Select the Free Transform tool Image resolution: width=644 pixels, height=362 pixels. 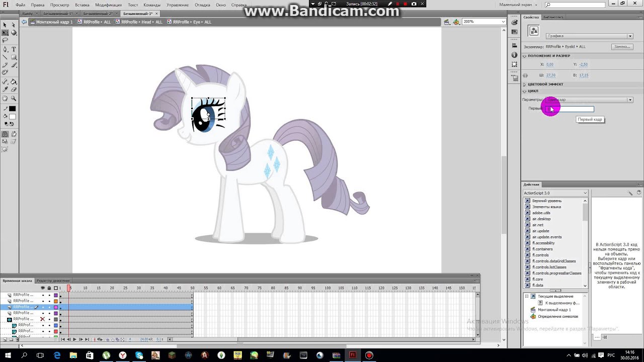(x=5, y=33)
